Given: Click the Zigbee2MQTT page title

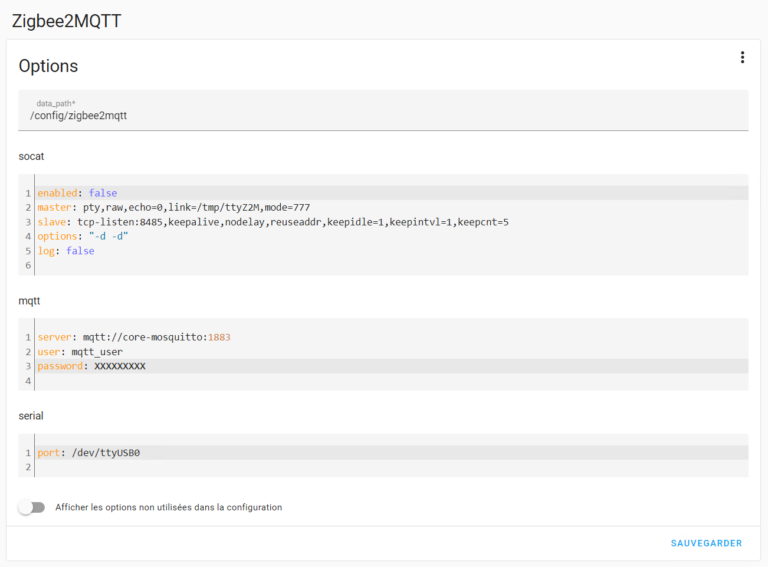Looking at the screenshot, I should (x=67, y=21).
